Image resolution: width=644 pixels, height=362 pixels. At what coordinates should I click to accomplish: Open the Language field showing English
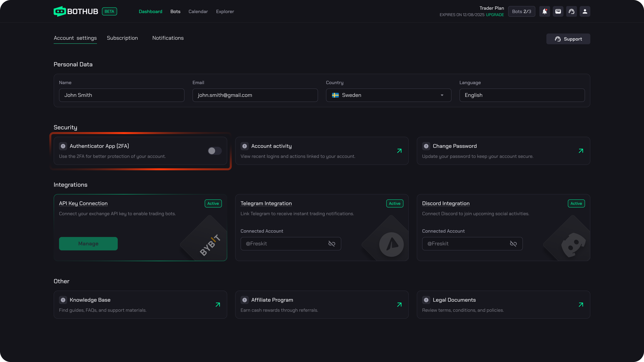click(x=522, y=95)
